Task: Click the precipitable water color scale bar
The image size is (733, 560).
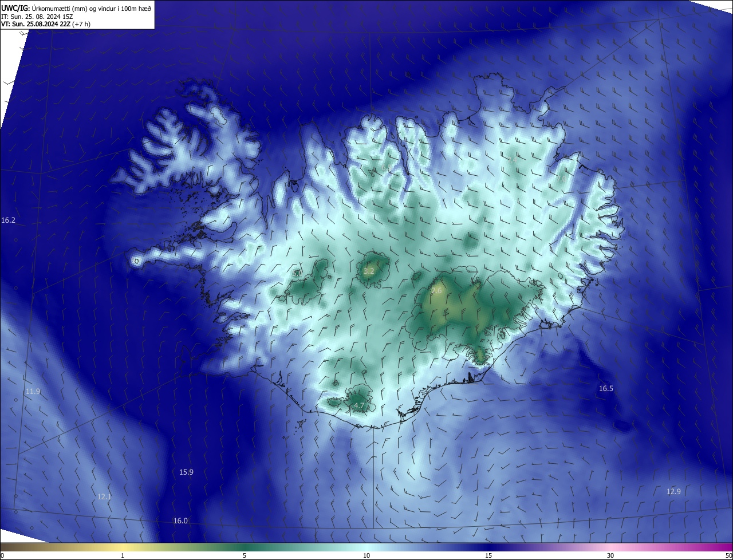Action: (366, 547)
